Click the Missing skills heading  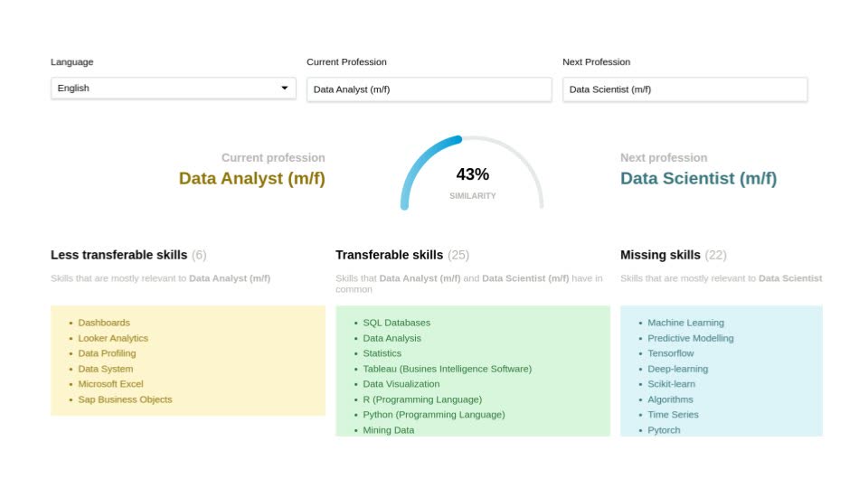pos(660,255)
